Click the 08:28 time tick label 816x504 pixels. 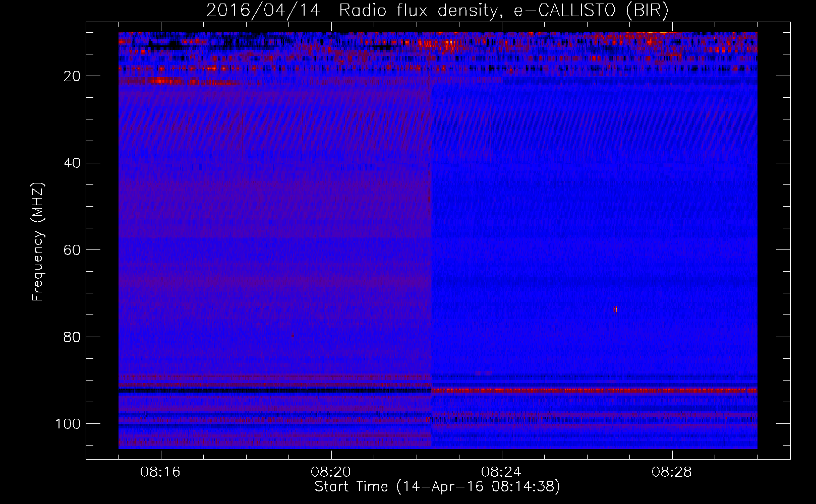point(672,472)
